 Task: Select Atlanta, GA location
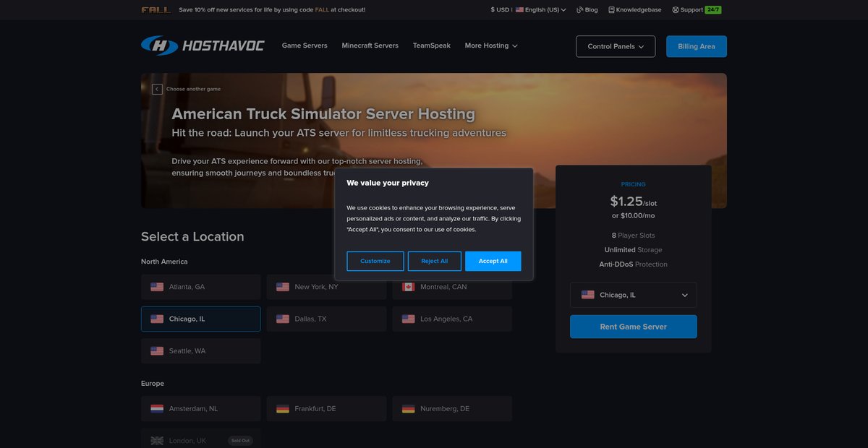tap(201, 287)
